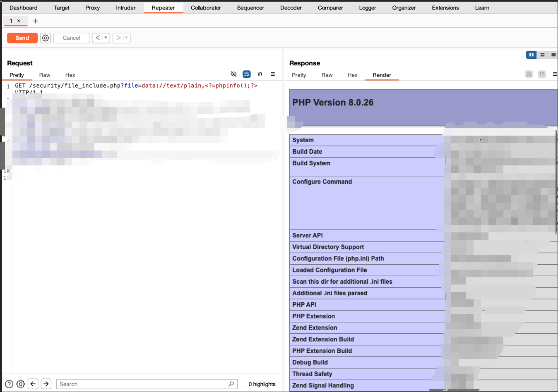The image size is (558, 392).
Task: Select Response Hex view tab
Action: [x=353, y=75]
